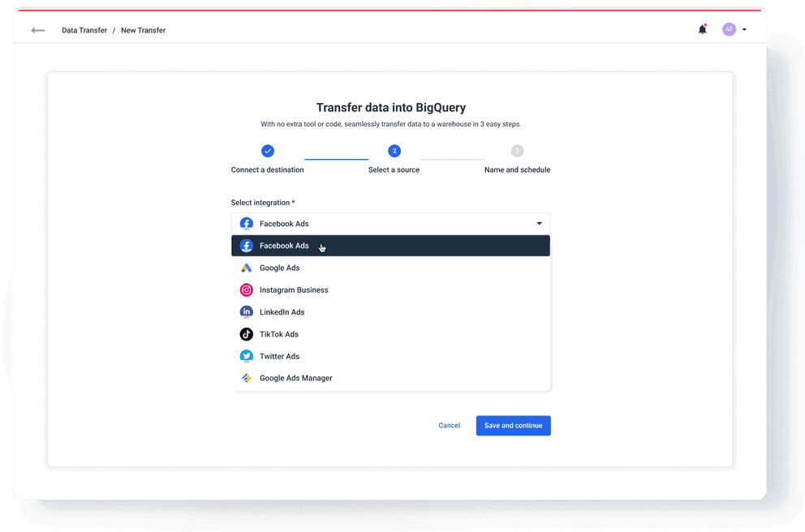Select the Facebook Ads integration icon
Image resolution: width=805 pixels, height=532 pixels.
point(246,245)
